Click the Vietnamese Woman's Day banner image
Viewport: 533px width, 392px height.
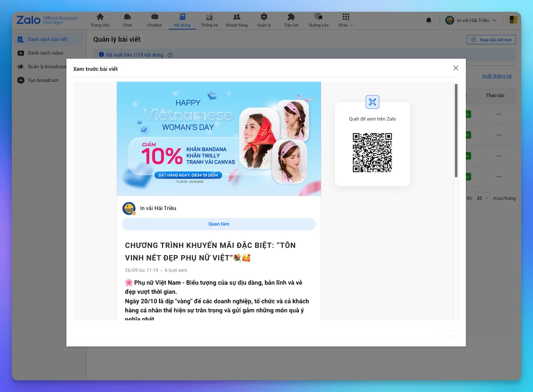219,139
